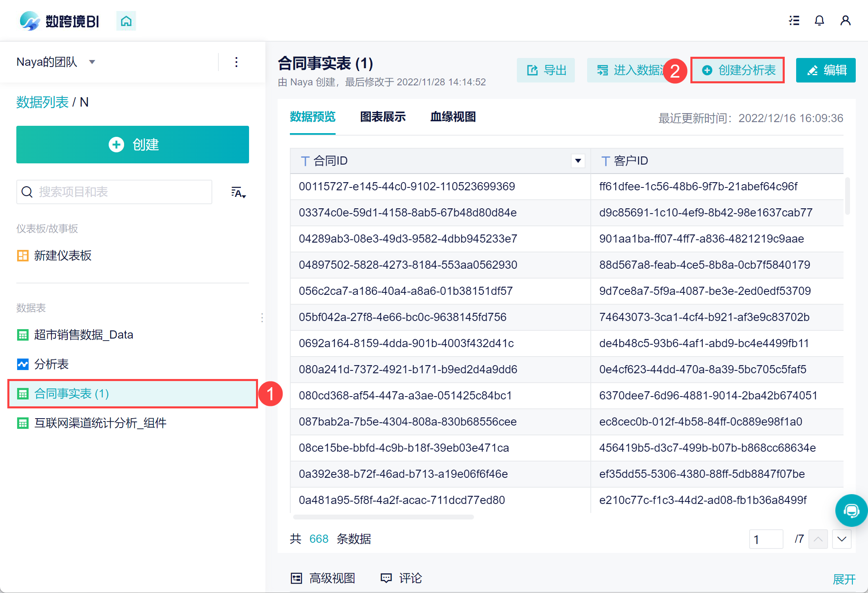Open team more options menu
This screenshot has width=868, height=593.
236,62
